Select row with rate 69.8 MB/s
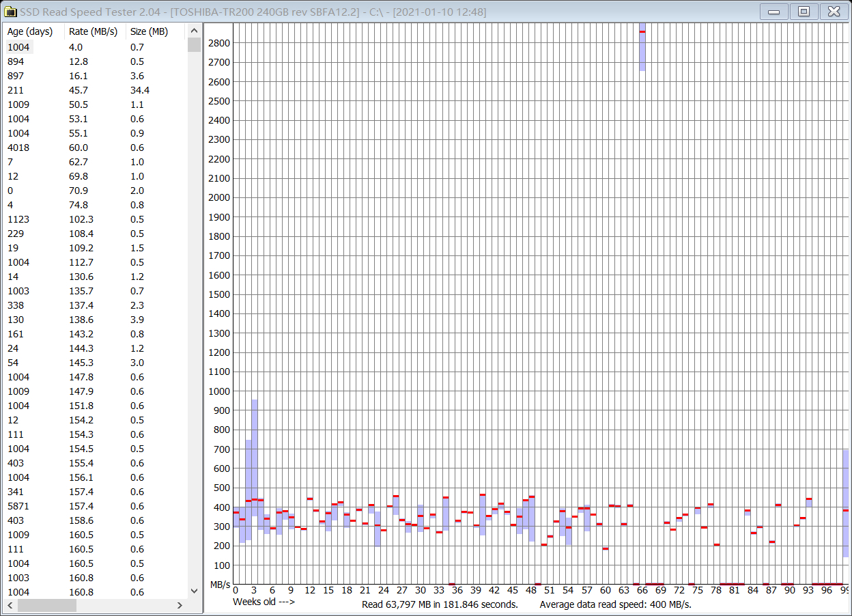Image resolution: width=852 pixels, height=616 pixels. (96, 176)
